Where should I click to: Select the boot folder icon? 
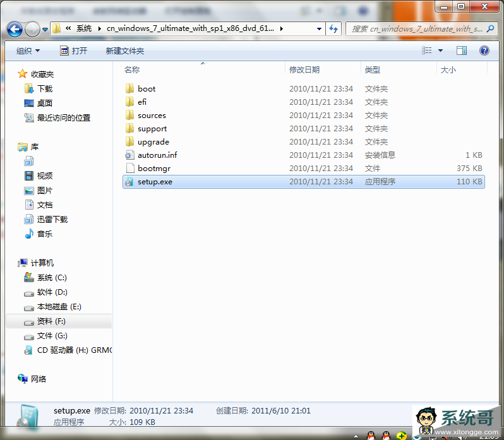click(130, 88)
